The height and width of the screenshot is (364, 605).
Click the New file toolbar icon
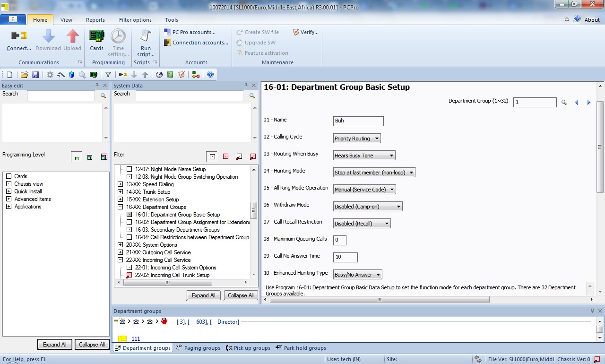tap(9, 75)
